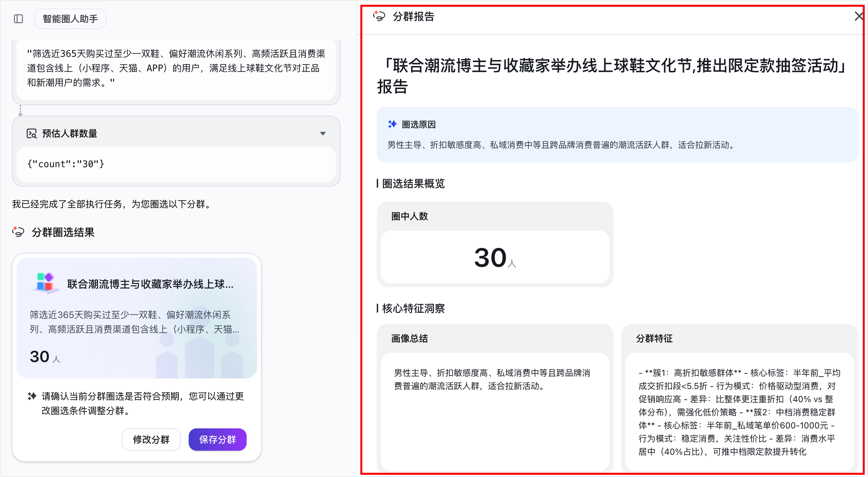Click the report title 联合潮流博主与收藏家
The height and width of the screenshot is (477, 868).
tap(612, 76)
